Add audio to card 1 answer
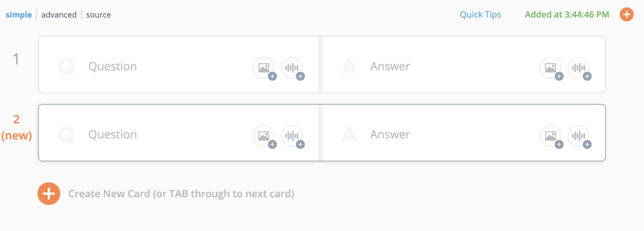This screenshot has height=231, width=644. pyautogui.click(x=579, y=68)
